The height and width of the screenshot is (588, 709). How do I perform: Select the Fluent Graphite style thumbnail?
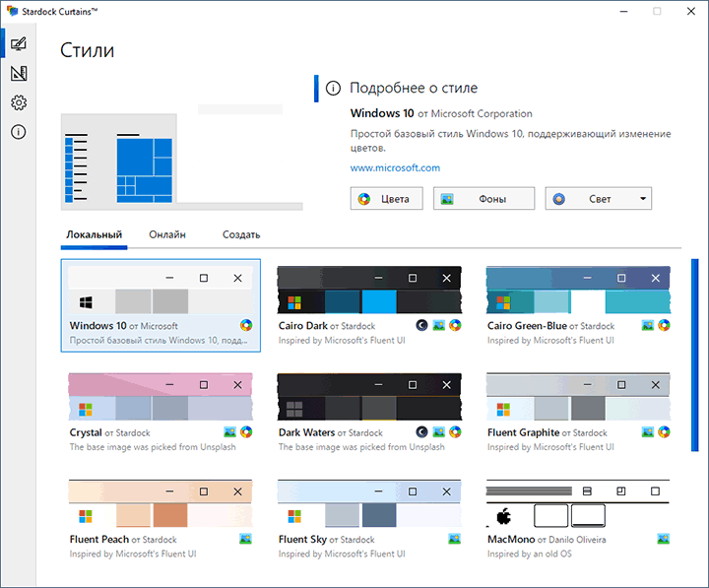click(x=578, y=397)
